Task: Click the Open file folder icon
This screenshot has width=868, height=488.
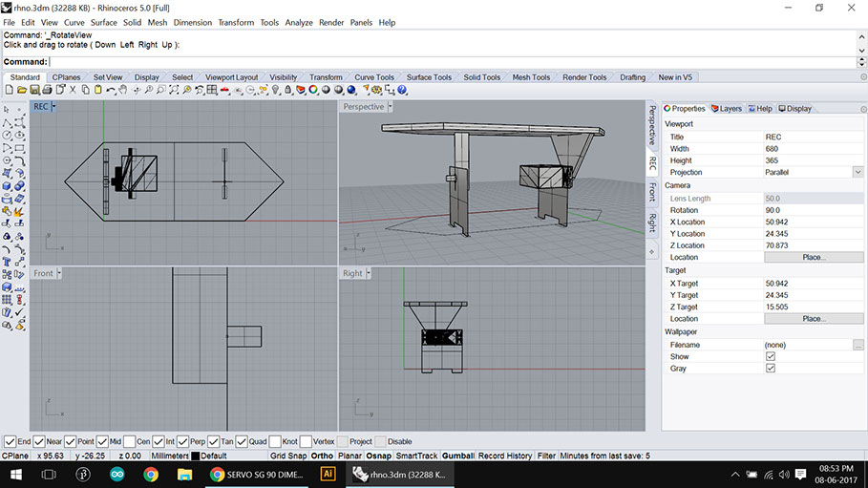Action: (22, 90)
